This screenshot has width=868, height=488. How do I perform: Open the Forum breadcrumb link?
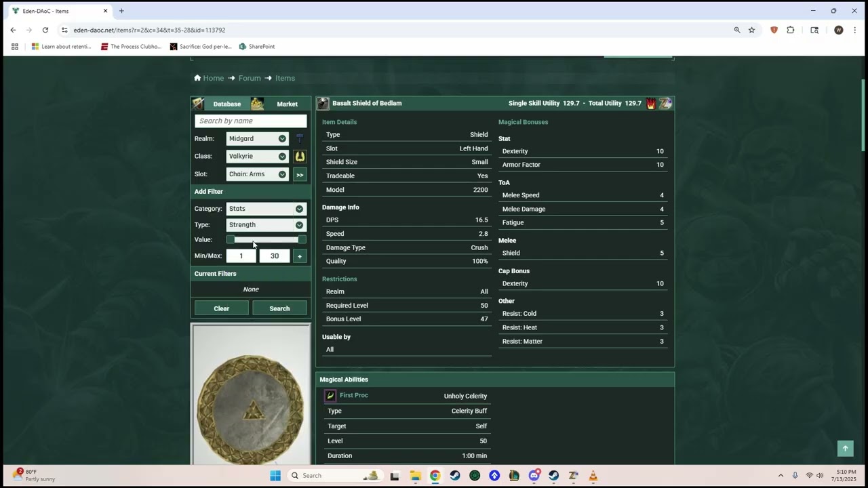click(250, 78)
